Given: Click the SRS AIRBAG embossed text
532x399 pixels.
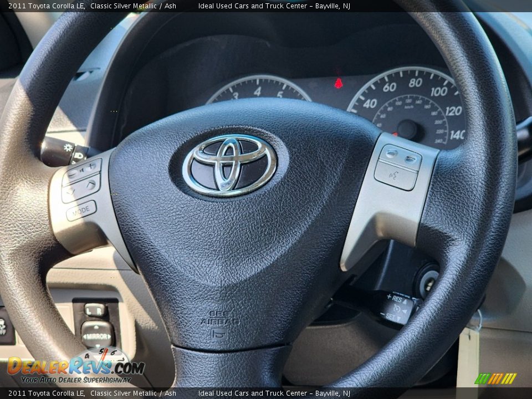Looking at the screenshot, I should (x=220, y=317).
